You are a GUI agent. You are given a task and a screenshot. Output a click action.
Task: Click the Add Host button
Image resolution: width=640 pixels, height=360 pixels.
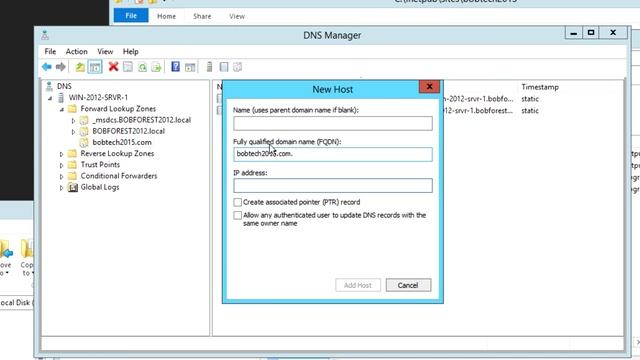(358, 285)
